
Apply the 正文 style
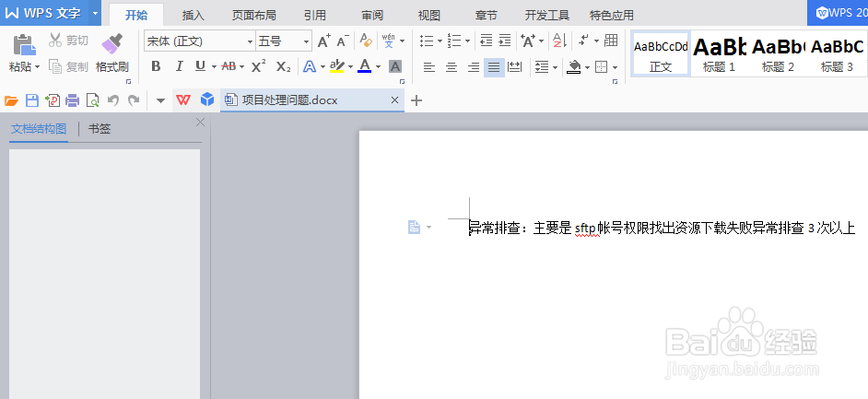click(x=661, y=53)
